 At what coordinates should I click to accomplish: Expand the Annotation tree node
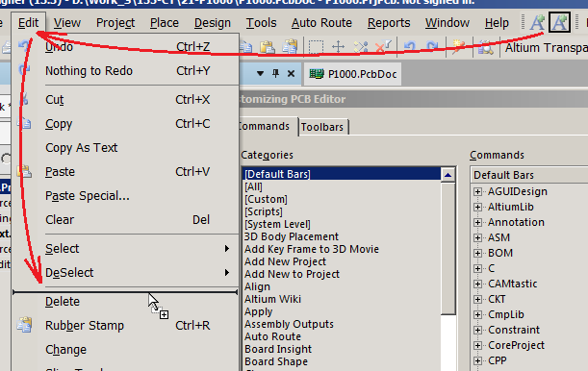(x=477, y=222)
